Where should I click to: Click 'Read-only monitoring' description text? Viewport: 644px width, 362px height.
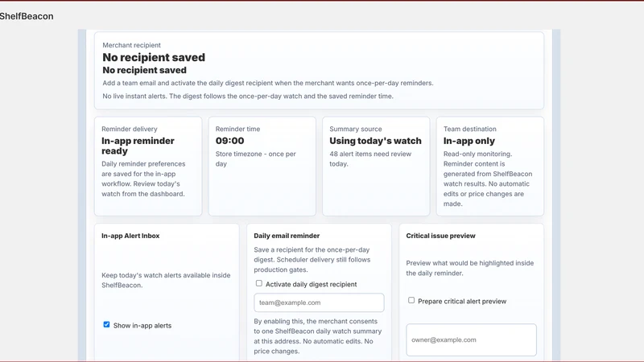(488, 179)
